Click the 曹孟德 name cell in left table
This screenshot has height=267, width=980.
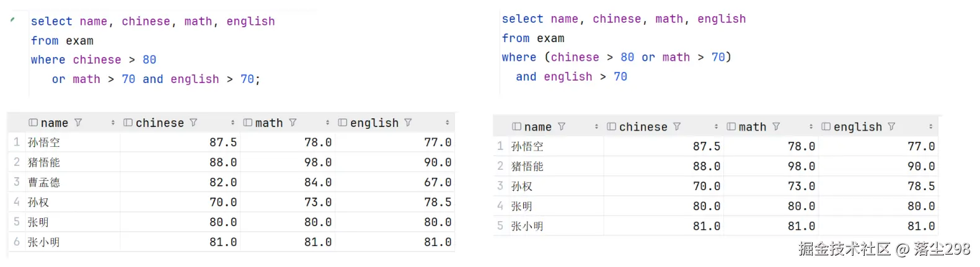tap(44, 182)
